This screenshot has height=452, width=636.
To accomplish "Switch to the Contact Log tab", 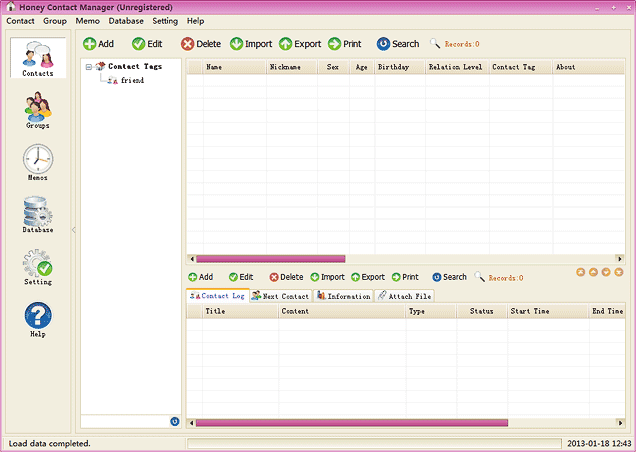I will pos(217,296).
